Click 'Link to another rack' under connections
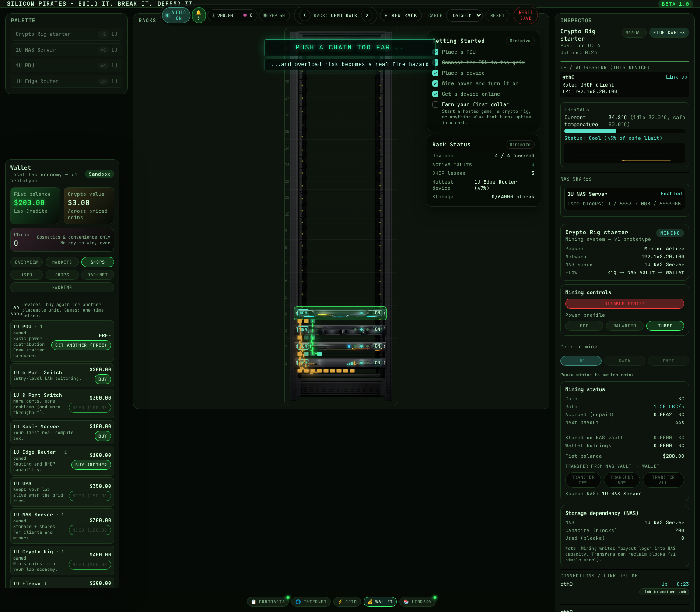The height and width of the screenshot is (612, 700). pos(664,592)
